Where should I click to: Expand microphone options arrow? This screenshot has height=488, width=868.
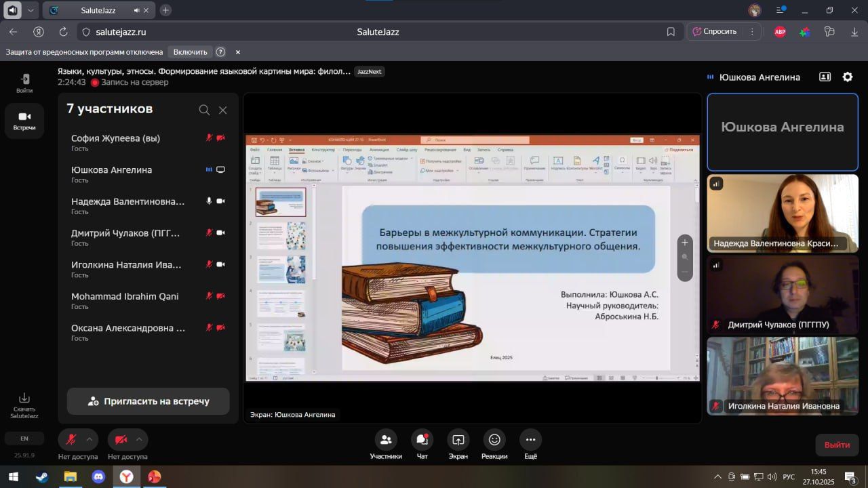(x=89, y=439)
